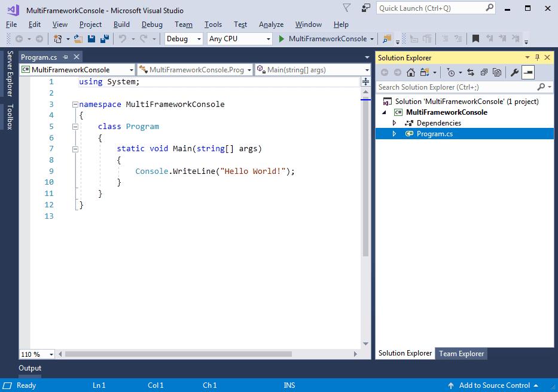Toggle a bookmark with the flag icon
Screen dimensions: 558x392
point(475,39)
